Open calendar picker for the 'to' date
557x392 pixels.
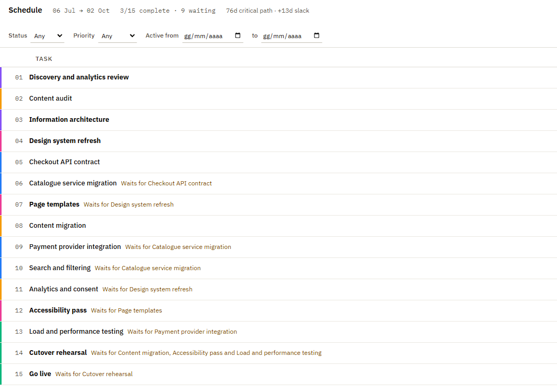point(317,35)
